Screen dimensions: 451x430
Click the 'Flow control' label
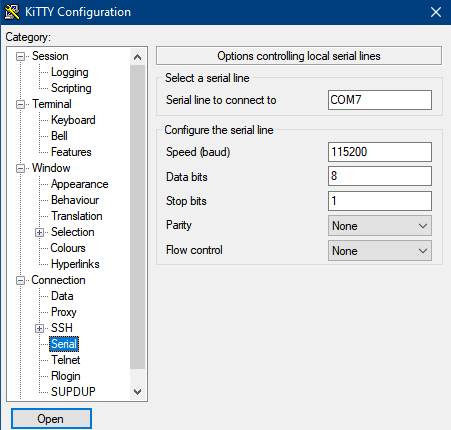(x=194, y=250)
